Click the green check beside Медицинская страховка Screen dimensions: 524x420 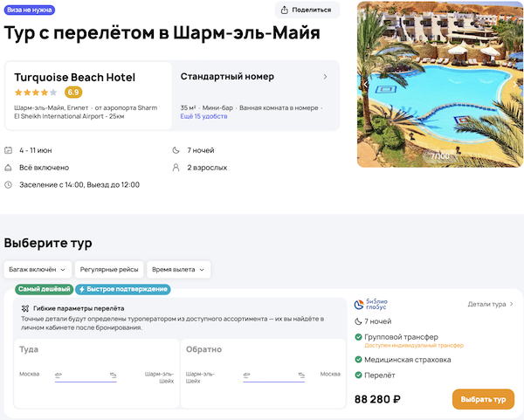click(x=358, y=359)
